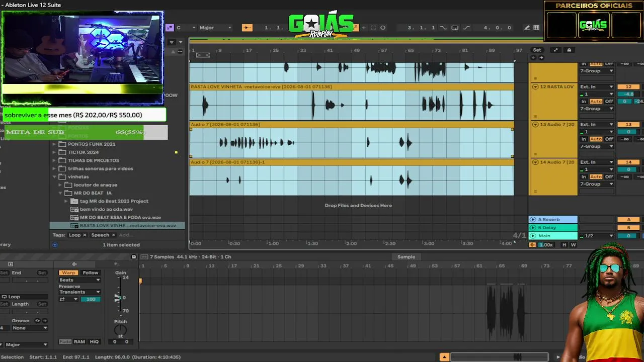Screen dimensions: 644x362
Task: Click track 12 volume value -4.8
Action: tap(628, 94)
